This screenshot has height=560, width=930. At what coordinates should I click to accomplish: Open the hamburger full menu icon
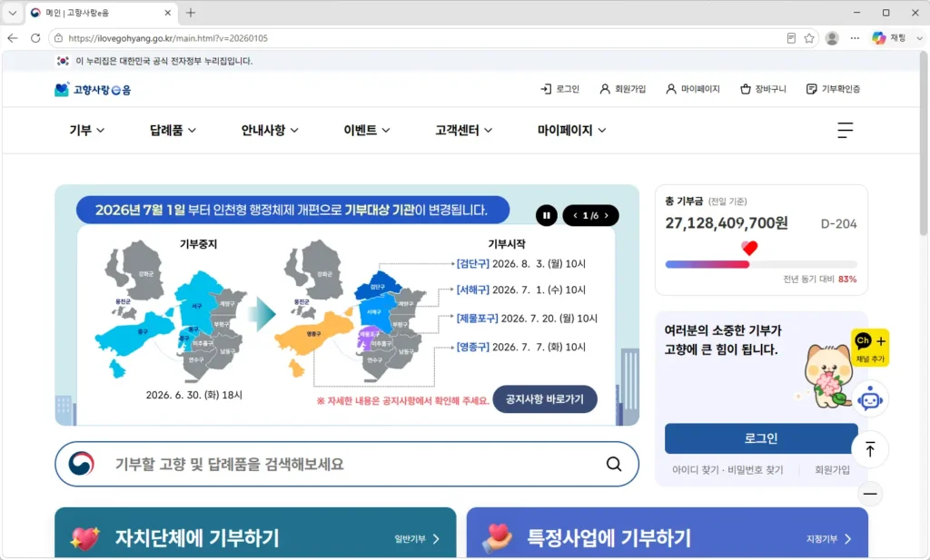[x=846, y=130]
